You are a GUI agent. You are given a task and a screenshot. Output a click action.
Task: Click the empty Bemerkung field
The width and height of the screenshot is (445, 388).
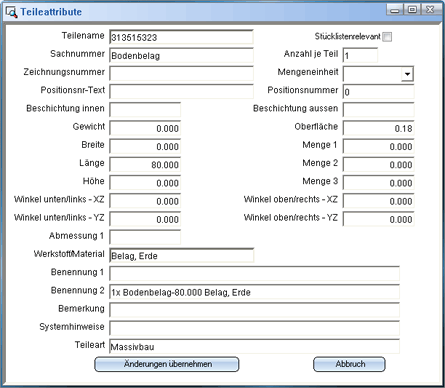pyautogui.click(x=254, y=310)
